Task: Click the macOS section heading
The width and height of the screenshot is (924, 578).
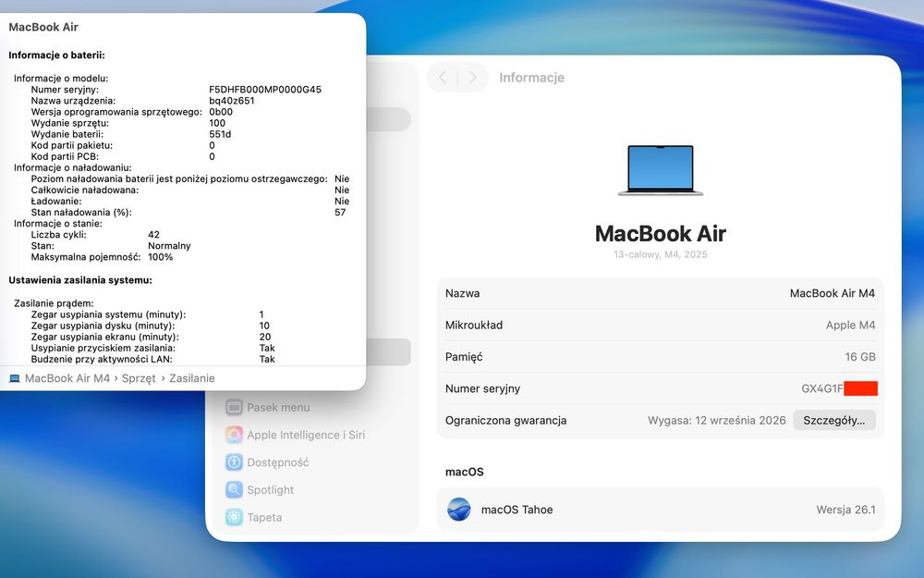Action: click(465, 472)
